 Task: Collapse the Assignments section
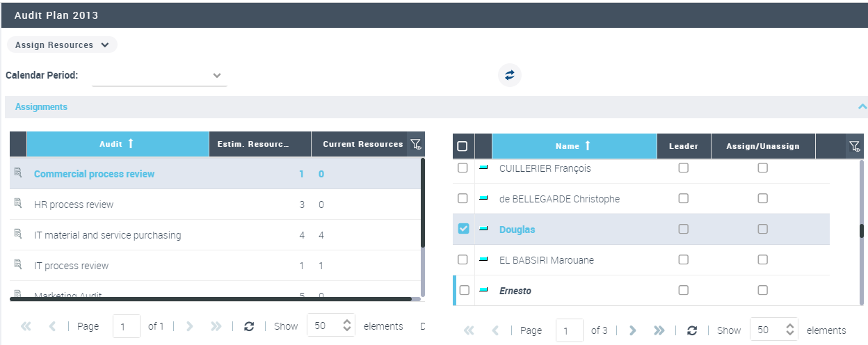(862, 107)
